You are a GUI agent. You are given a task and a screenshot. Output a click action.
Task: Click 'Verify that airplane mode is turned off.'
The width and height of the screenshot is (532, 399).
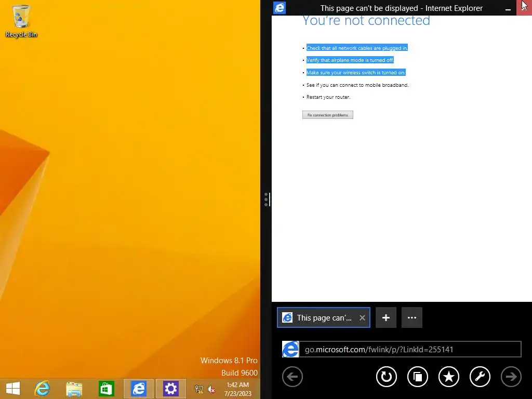(350, 60)
